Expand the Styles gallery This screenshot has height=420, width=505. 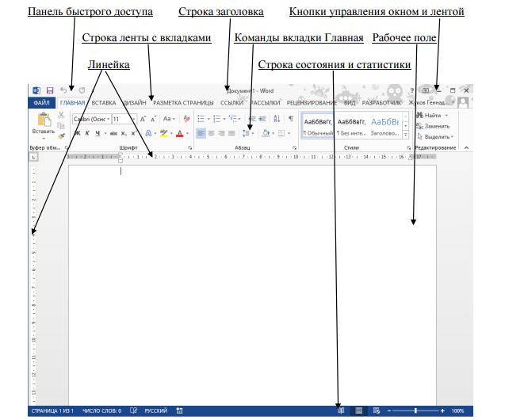tap(406, 135)
